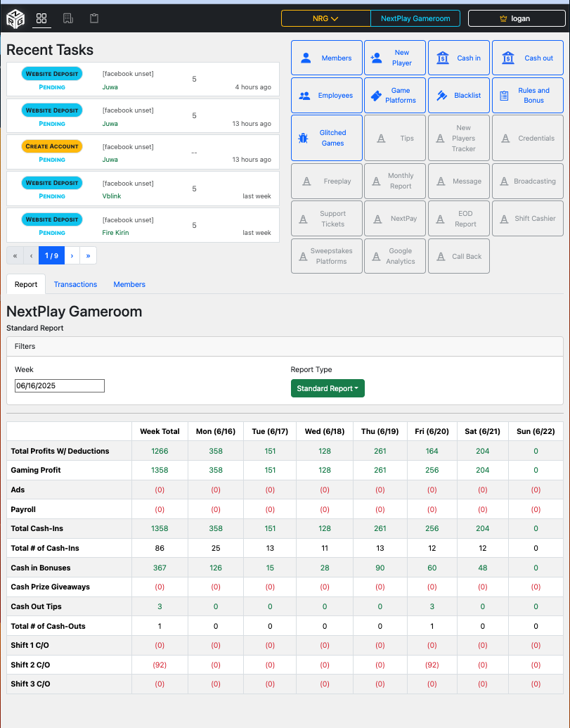Click the Message tile

459,181
